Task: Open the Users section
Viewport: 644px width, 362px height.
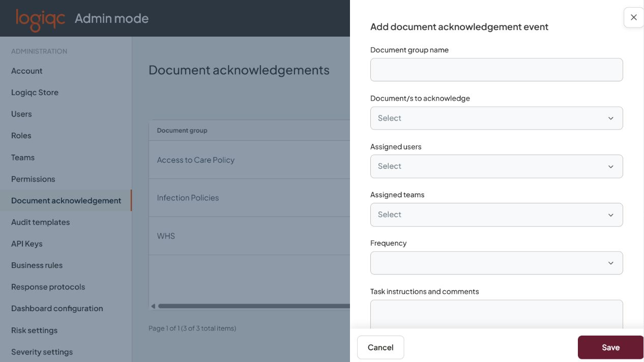Action: pos(21,114)
